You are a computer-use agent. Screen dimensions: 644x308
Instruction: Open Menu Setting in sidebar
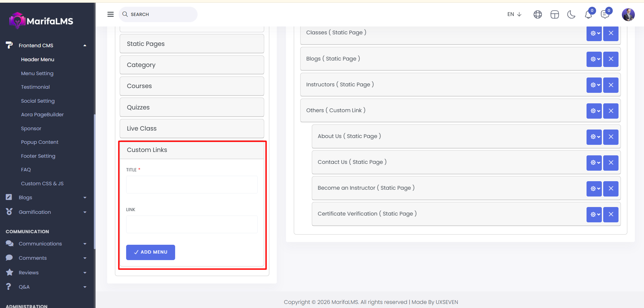coord(37,73)
